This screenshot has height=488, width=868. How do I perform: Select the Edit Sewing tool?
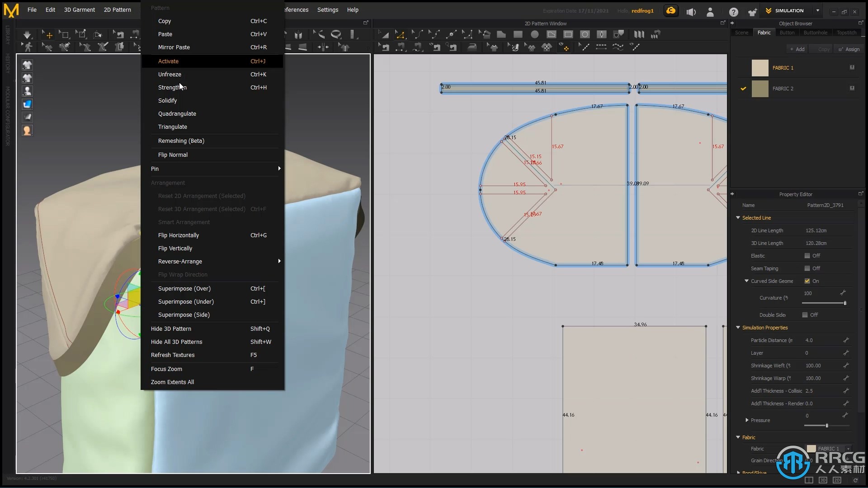click(383, 47)
